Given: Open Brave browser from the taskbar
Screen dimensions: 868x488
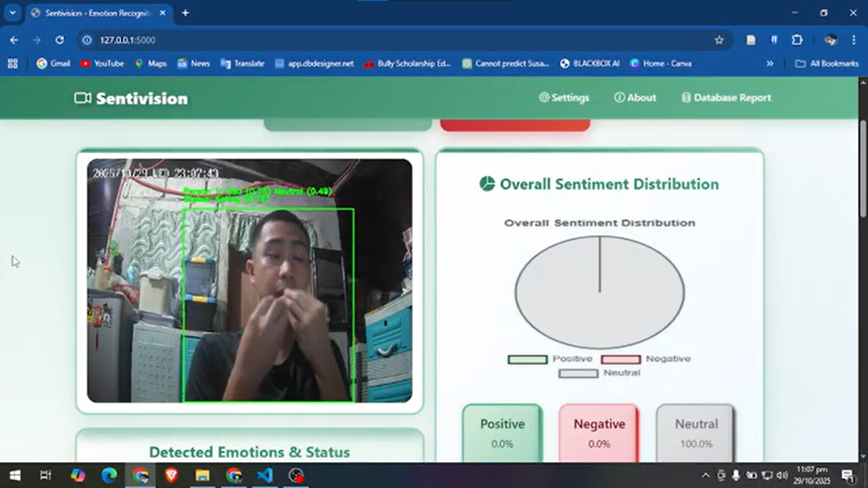Looking at the screenshot, I should coord(172,475).
